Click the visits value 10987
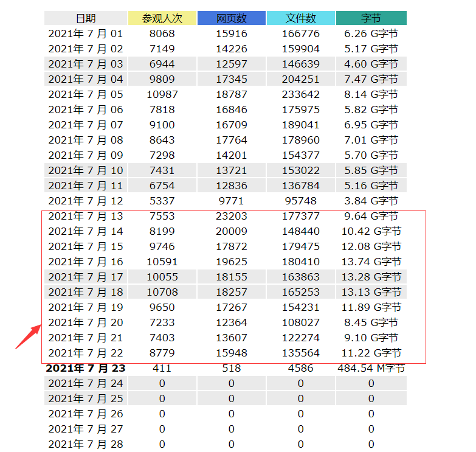Viewport: 476px width, 452px height. [162, 94]
